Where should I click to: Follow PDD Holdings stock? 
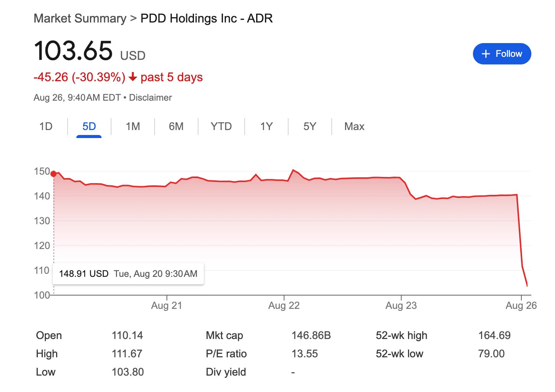click(x=502, y=54)
